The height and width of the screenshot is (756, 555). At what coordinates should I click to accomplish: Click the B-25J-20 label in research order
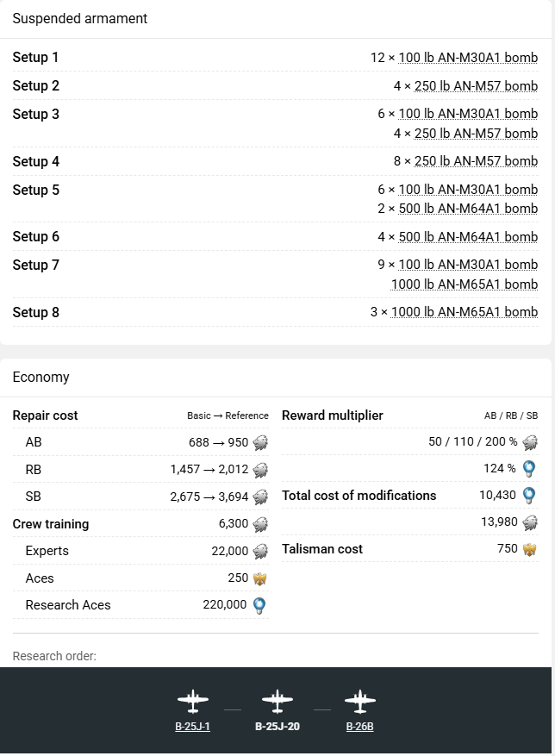click(x=277, y=727)
